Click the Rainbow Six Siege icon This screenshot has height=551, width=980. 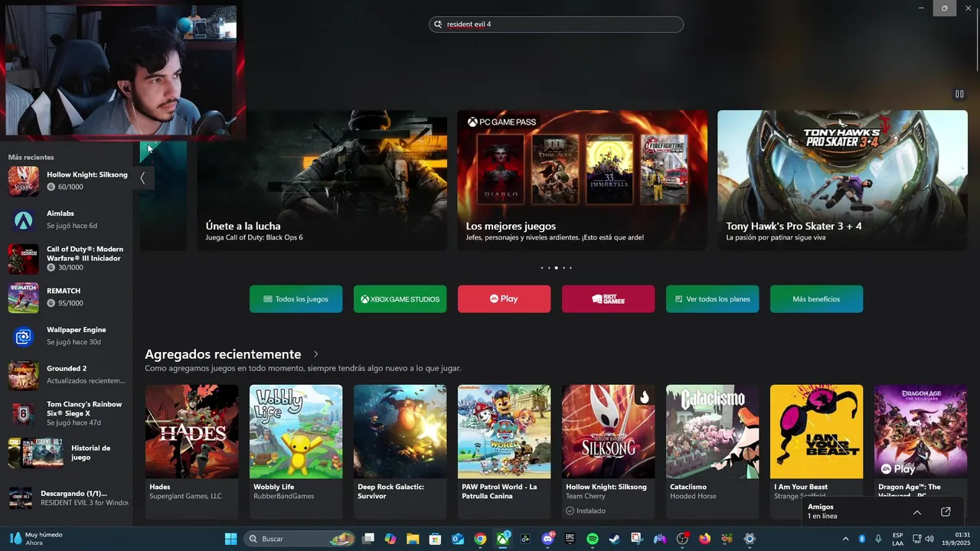tap(24, 414)
